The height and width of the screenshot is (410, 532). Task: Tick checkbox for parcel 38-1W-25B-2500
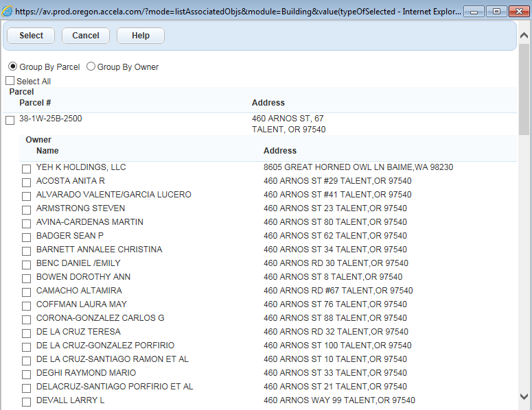[10, 121]
